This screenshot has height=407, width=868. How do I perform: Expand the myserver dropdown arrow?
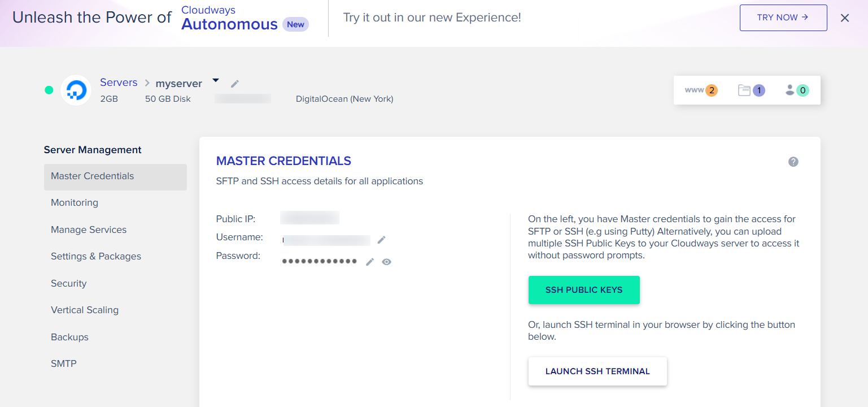pyautogui.click(x=215, y=81)
